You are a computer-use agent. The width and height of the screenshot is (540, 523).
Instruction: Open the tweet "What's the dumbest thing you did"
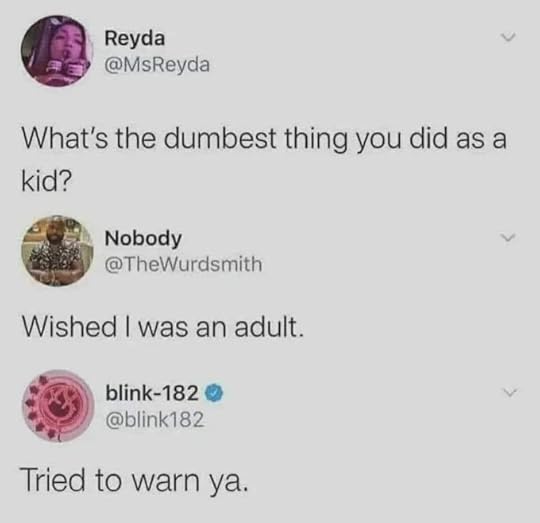tap(264, 160)
